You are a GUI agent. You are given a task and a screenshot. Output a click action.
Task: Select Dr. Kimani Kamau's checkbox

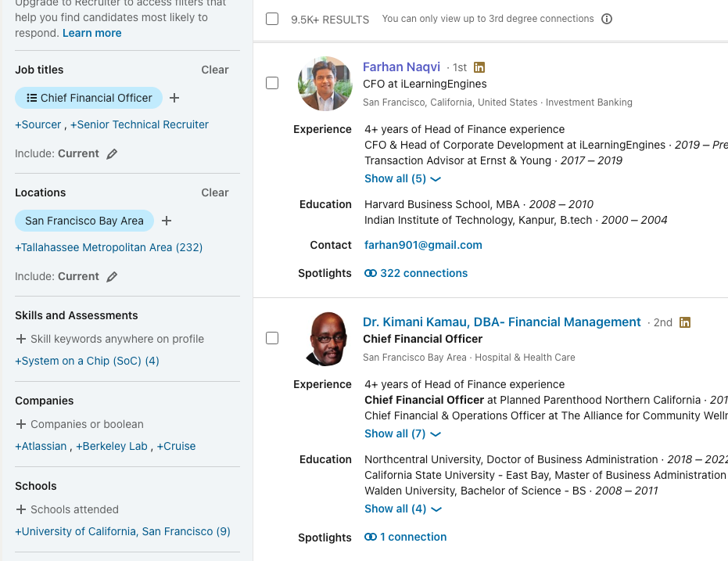(272, 338)
